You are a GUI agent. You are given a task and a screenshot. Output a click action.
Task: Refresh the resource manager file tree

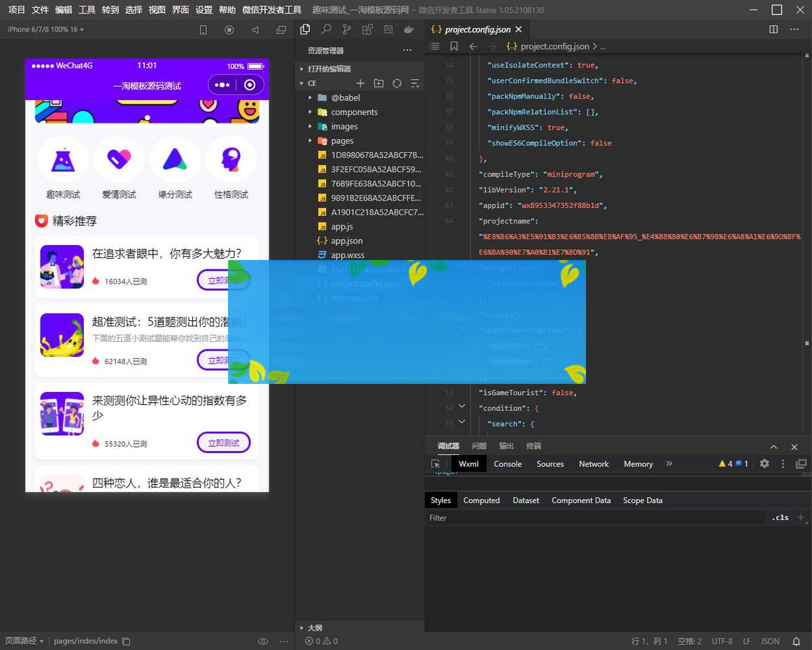click(x=397, y=83)
